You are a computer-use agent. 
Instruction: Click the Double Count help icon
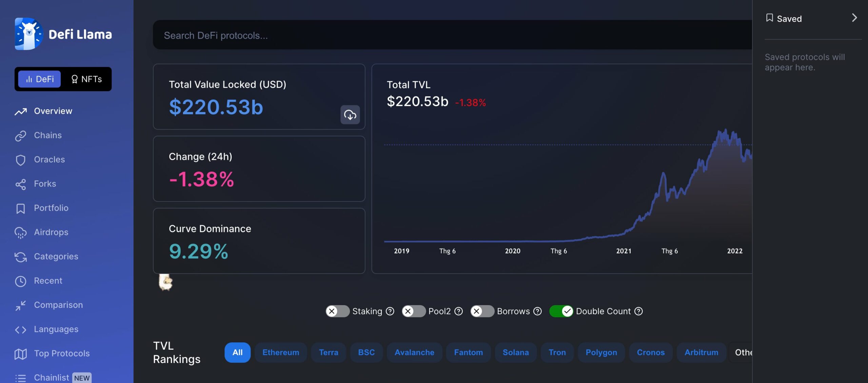pyautogui.click(x=638, y=311)
